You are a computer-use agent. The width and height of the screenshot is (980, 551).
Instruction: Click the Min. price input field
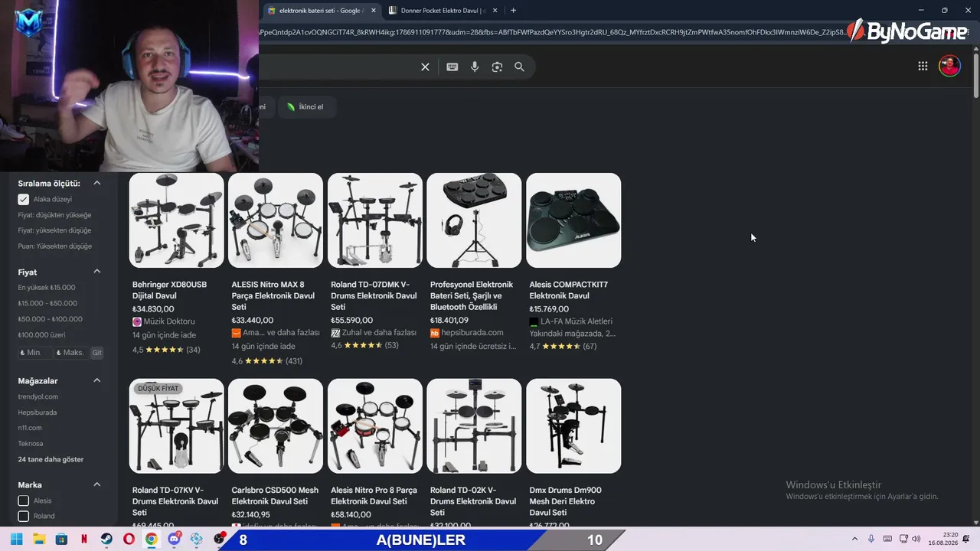pos(35,353)
